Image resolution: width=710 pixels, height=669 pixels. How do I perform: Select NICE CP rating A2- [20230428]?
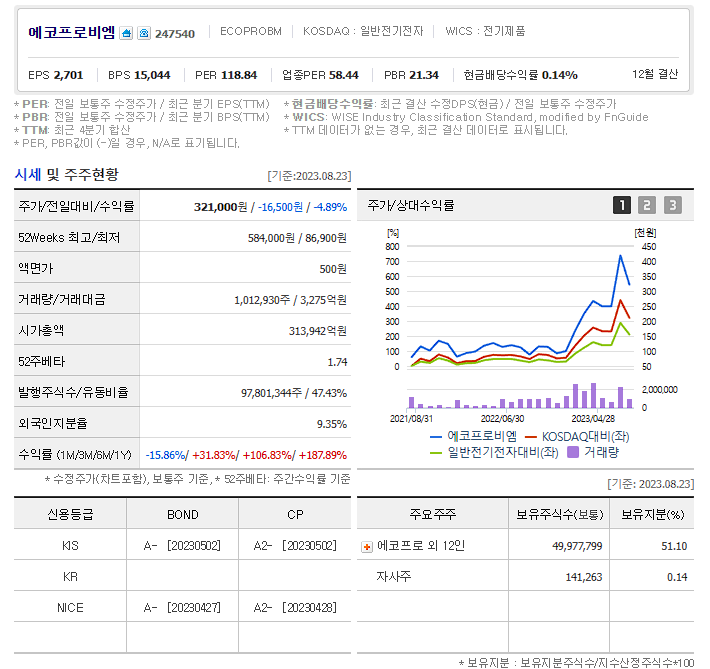tap(295, 607)
